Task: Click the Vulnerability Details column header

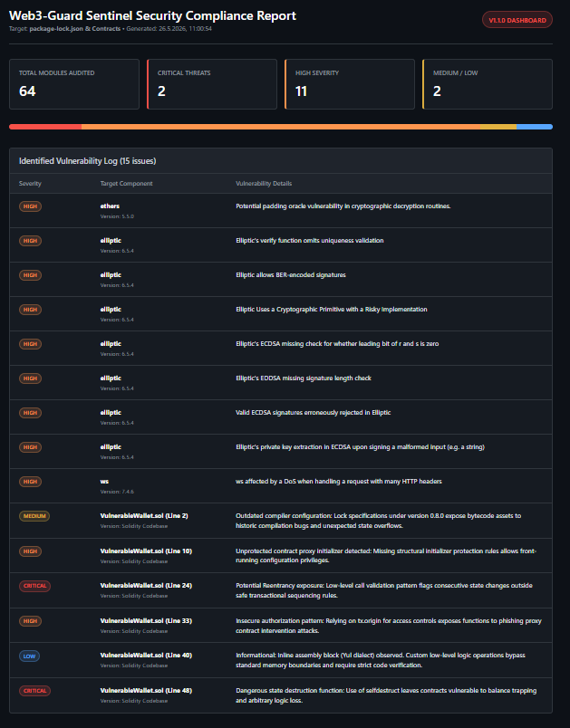Action: (264, 184)
